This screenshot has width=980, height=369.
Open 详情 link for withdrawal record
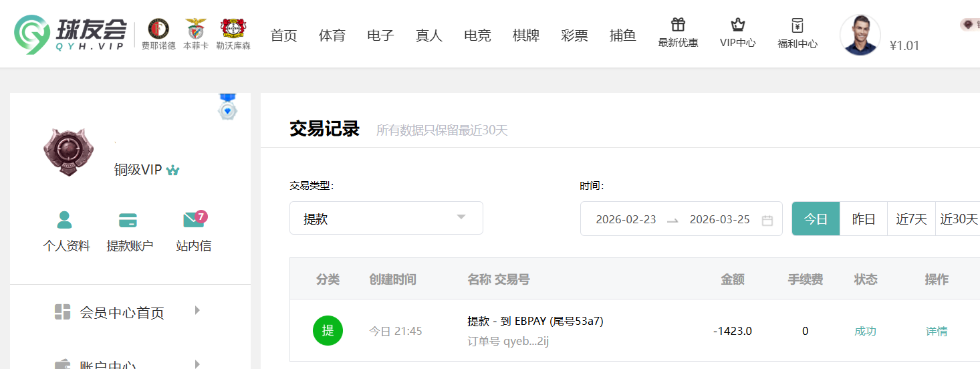[936, 331]
